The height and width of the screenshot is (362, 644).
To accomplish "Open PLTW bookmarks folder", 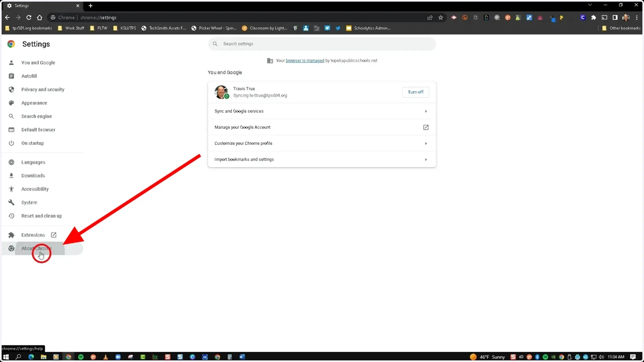I will click(x=98, y=28).
